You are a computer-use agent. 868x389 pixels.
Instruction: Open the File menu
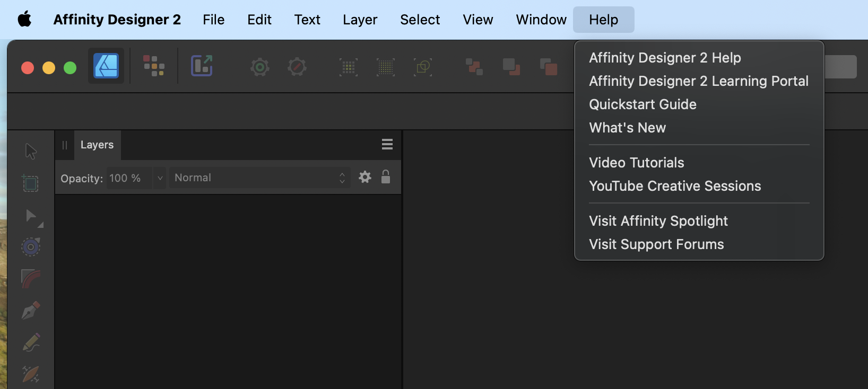pyautogui.click(x=214, y=20)
